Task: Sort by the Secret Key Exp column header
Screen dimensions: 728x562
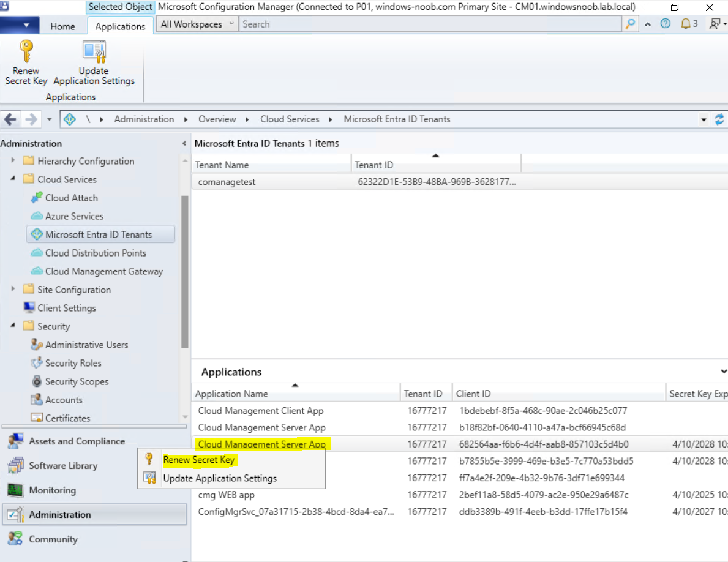Action: click(x=697, y=394)
